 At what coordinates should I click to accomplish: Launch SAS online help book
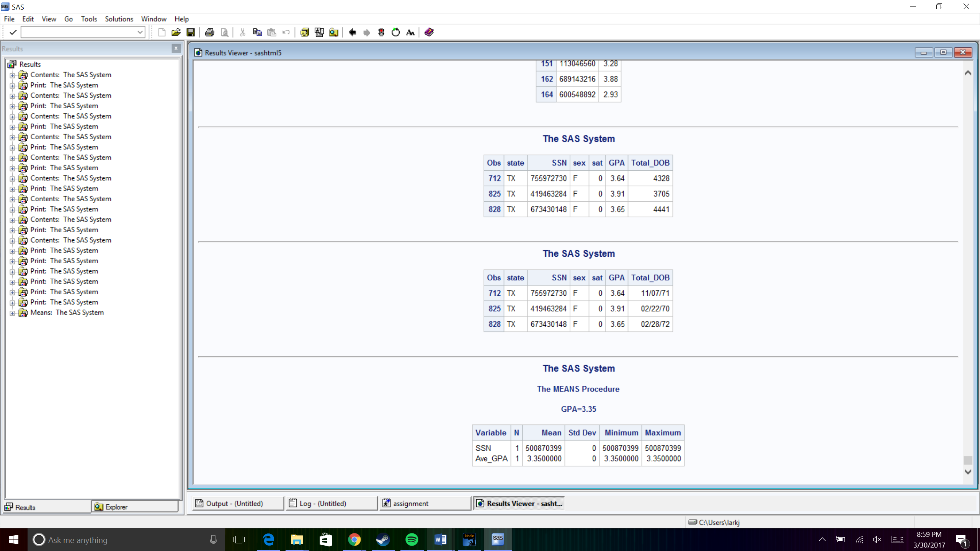[x=428, y=32]
